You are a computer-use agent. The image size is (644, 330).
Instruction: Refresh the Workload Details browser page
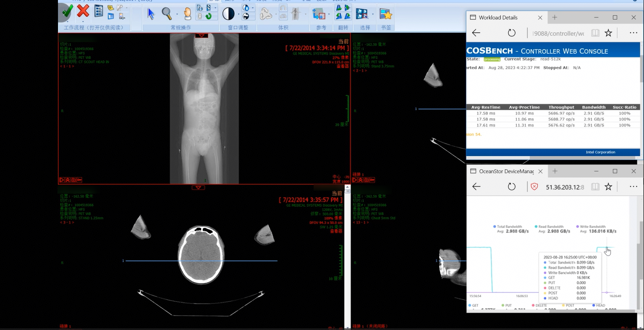pos(511,33)
